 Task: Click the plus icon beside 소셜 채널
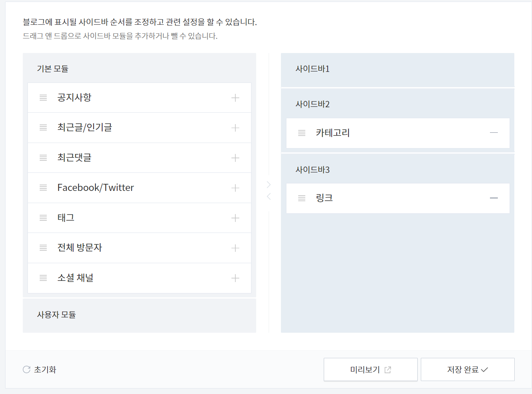(x=235, y=278)
